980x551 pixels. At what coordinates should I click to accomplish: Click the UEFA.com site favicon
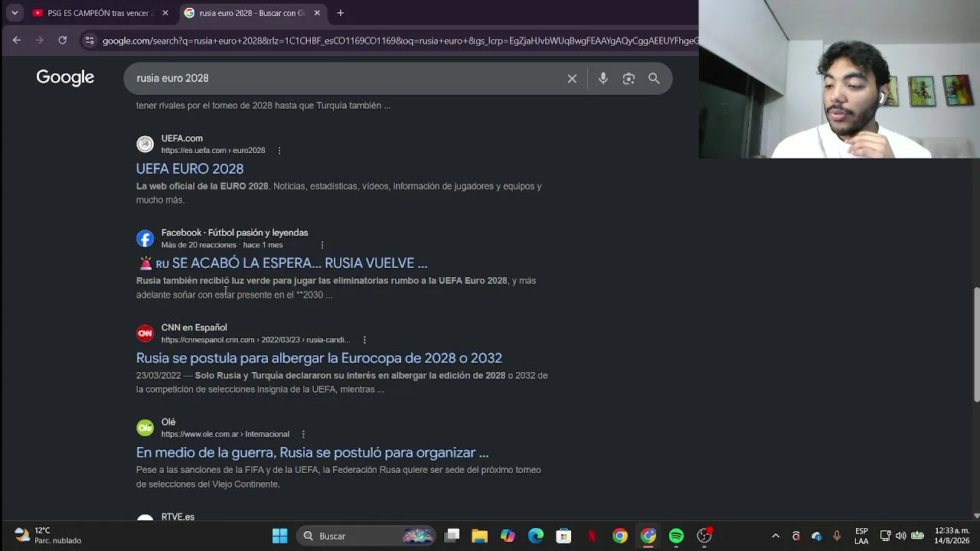(x=145, y=144)
